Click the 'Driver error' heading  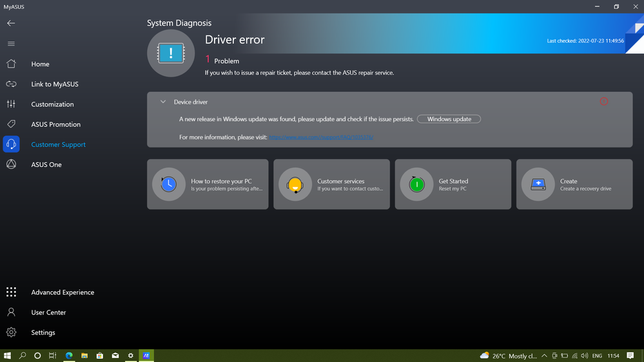coord(235,40)
